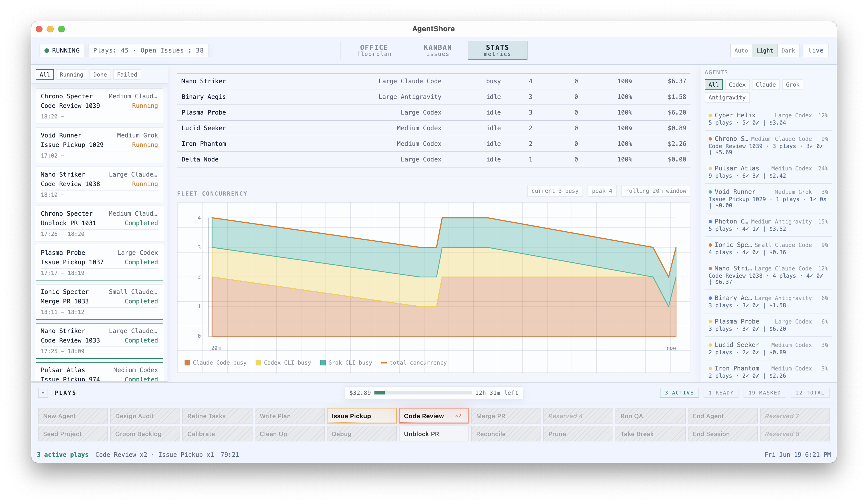
Task: Filter plays list by Running
Action: pyautogui.click(x=71, y=75)
